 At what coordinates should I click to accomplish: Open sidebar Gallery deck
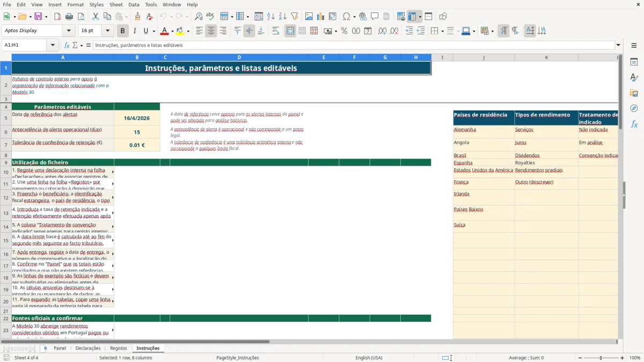click(634, 93)
